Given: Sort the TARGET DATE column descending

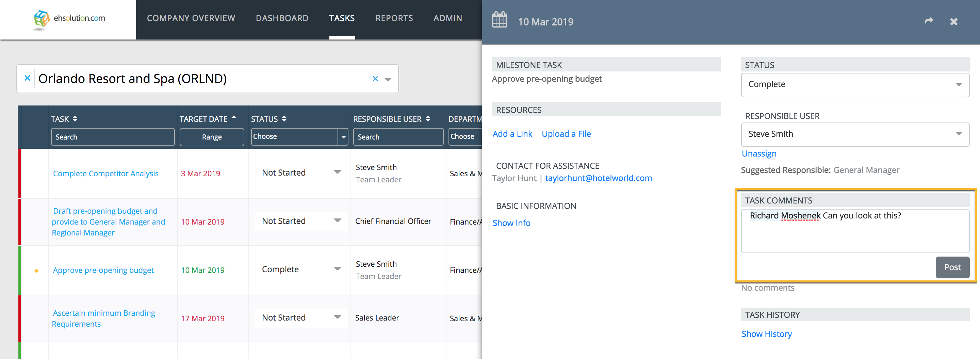Looking at the screenshot, I should tap(234, 117).
